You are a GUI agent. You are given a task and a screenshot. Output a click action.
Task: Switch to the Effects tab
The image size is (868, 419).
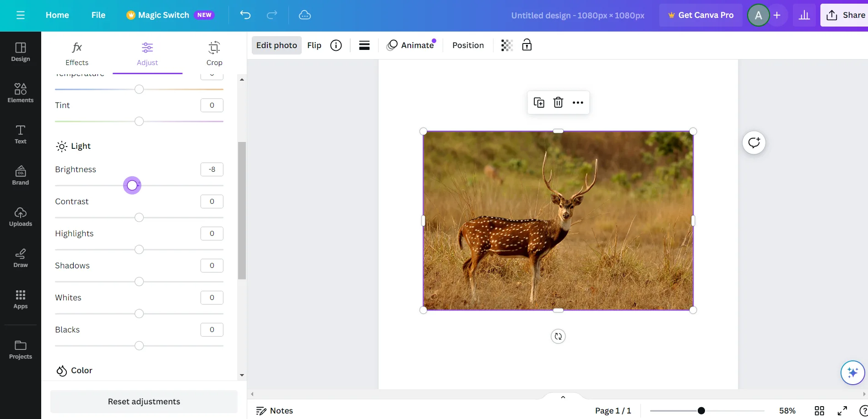coord(77,53)
